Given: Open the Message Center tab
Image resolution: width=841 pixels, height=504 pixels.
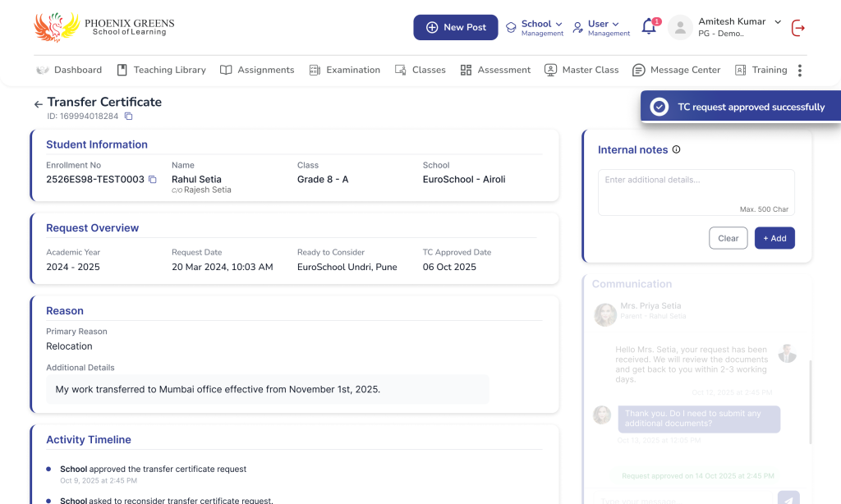Looking at the screenshot, I should pyautogui.click(x=677, y=71).
